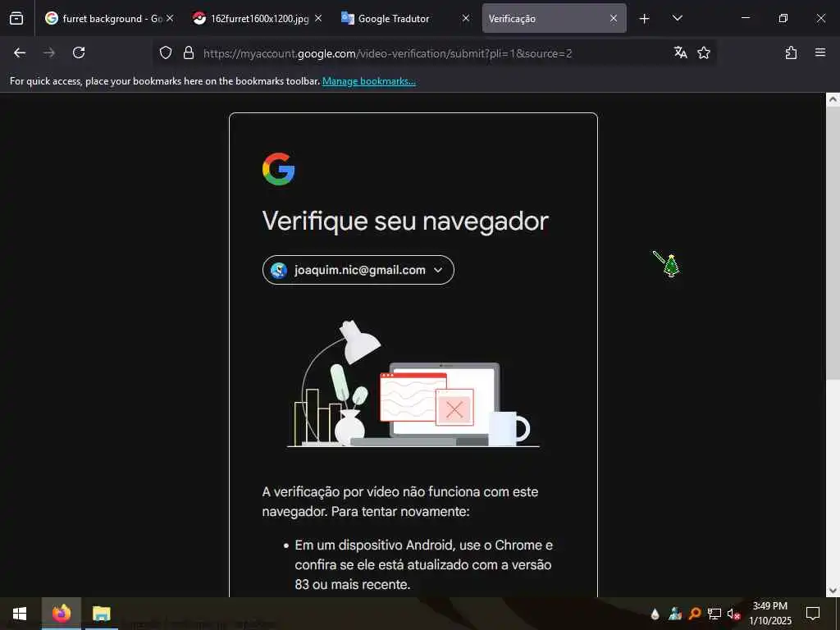Open the clock showing 3:49 PM
Image resolution: width=840 pixels, height=630 pixels.
tap(769, 614)
